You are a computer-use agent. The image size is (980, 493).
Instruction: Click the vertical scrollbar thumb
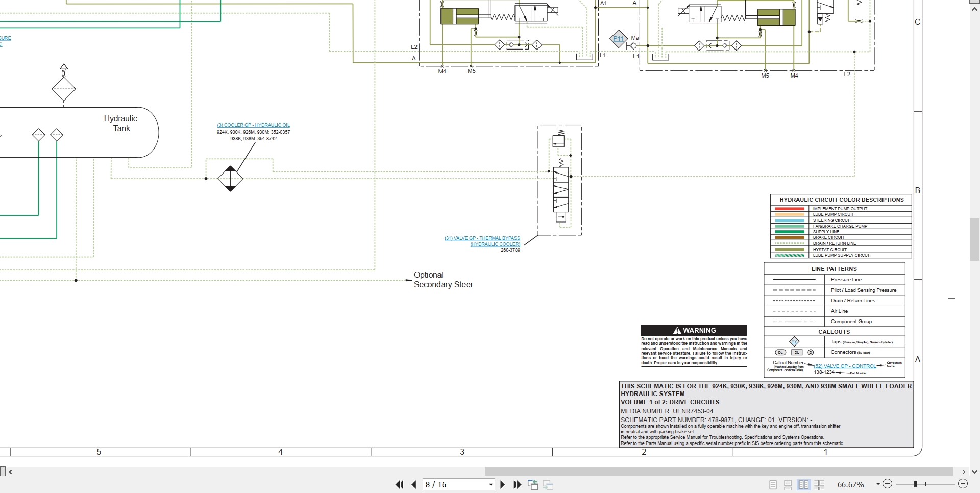pos(975,239)
